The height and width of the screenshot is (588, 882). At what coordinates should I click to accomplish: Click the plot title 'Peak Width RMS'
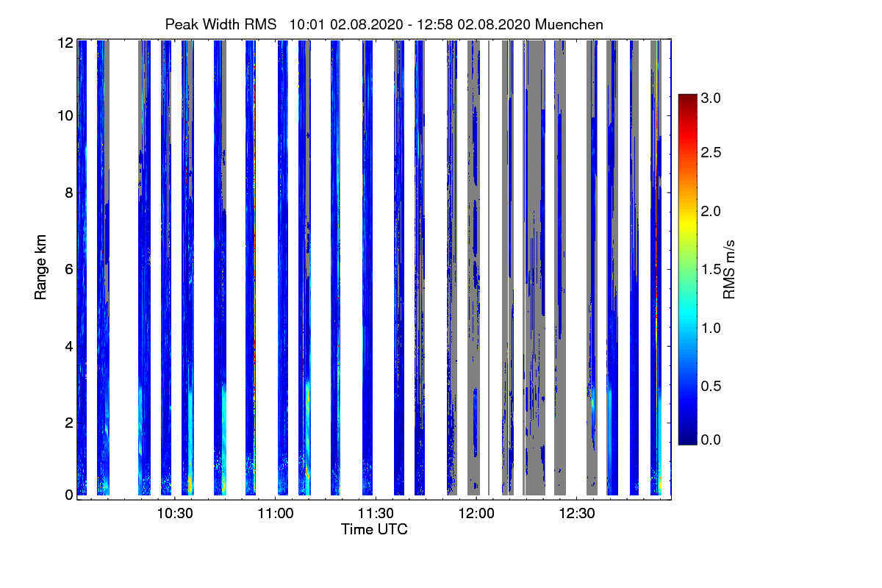click(220, 24)
